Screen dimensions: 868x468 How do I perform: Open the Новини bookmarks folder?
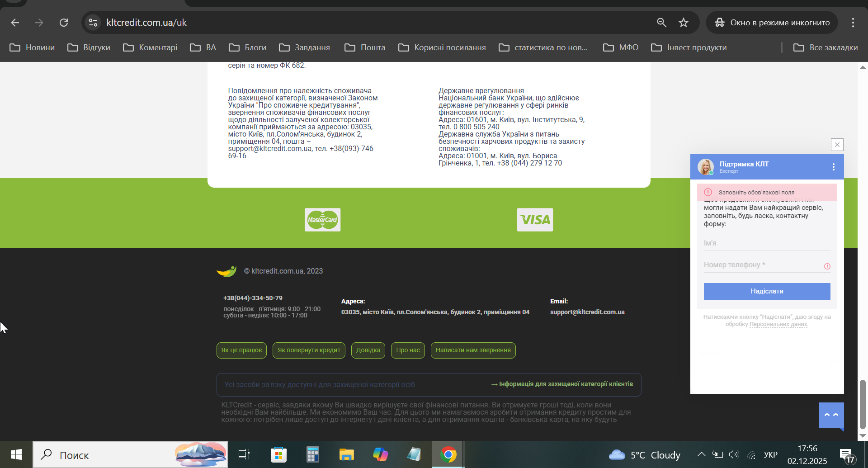pos(32,47)
